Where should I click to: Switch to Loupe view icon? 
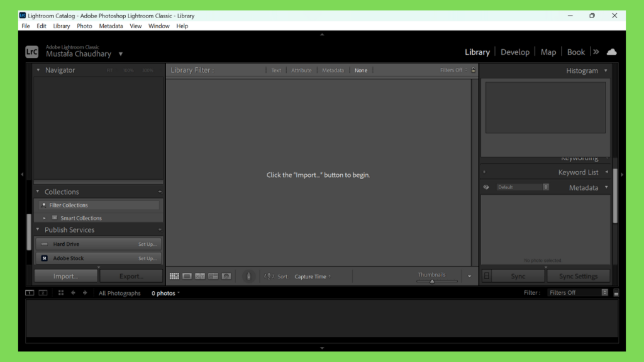pos(187,277)
